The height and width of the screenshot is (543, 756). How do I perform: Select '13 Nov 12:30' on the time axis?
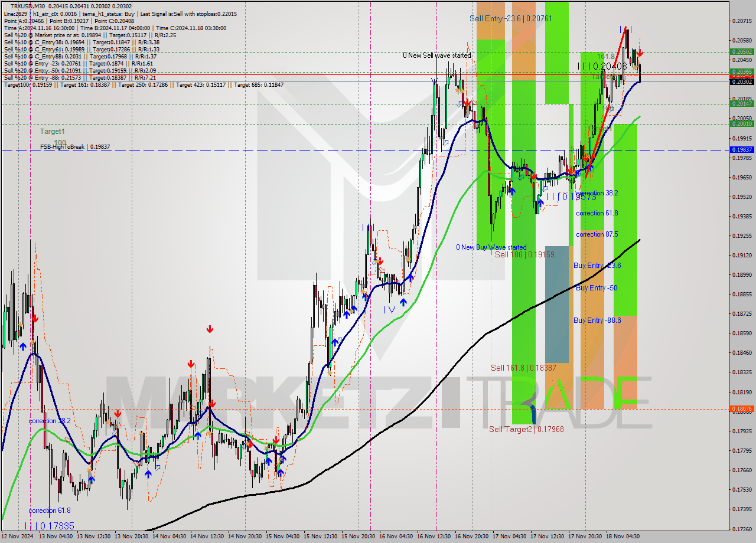coord(94,537)
